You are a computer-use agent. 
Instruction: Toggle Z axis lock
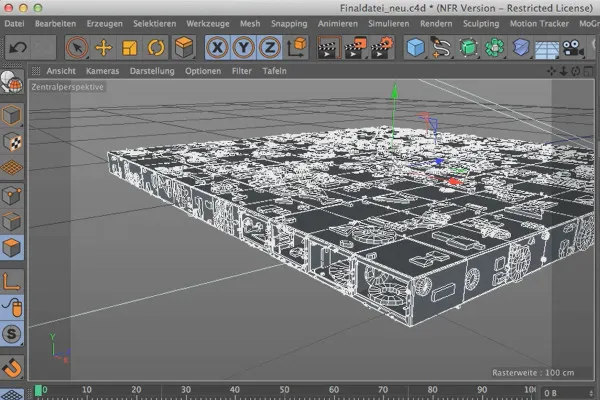[269, 48]
